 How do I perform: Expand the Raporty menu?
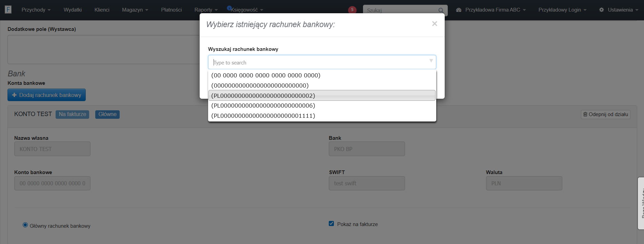[x=206, y=10]
